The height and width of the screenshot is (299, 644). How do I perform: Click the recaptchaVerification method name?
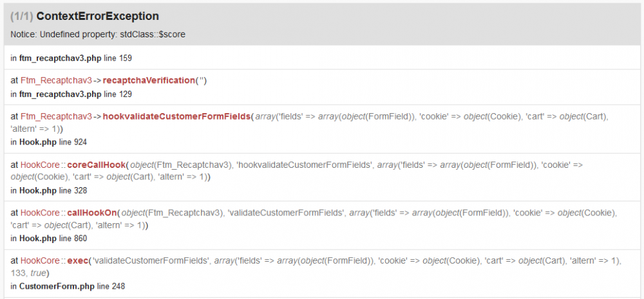(159, 80)
